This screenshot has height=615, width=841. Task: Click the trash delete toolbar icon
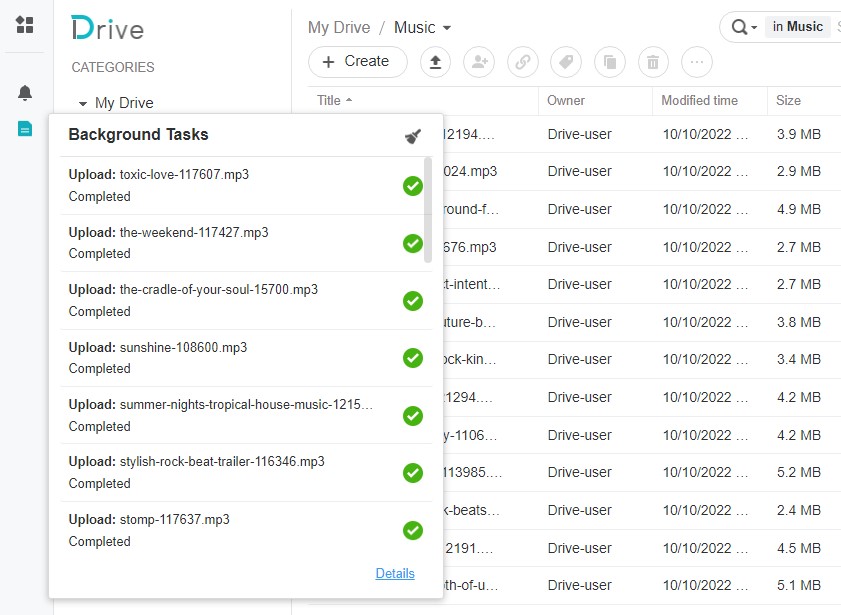(x=653, y=62)
